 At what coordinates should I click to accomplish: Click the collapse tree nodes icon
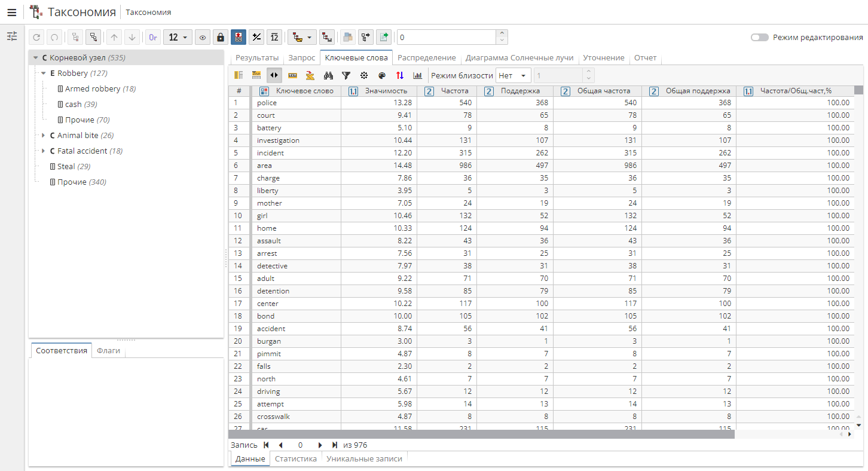click(x=75, y=37)
